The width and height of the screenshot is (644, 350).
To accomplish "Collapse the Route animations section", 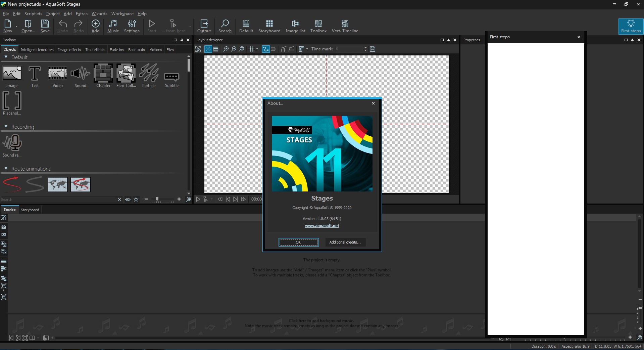I will pyautogui.click(x=6, y=169).
